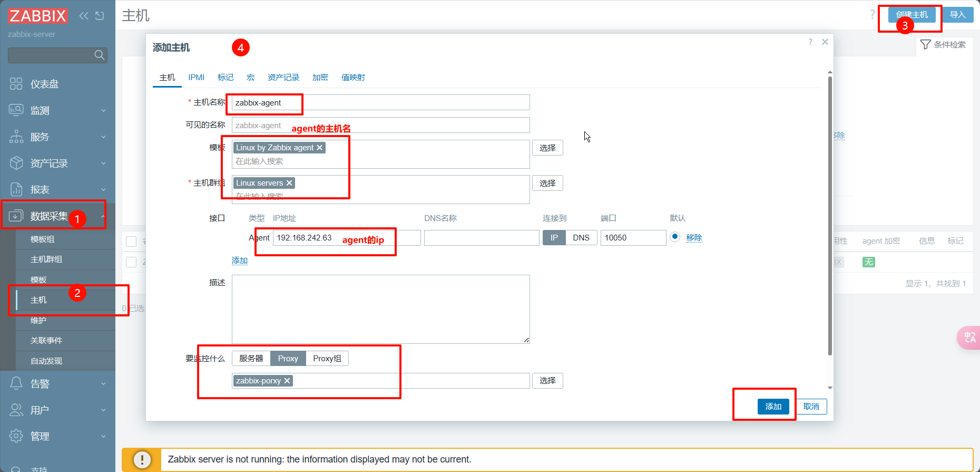Image resolution: width=980 pixels, height=472 pixels.
Task: Expand the 告警 menu chevron
Action: [x=103, y=384]
